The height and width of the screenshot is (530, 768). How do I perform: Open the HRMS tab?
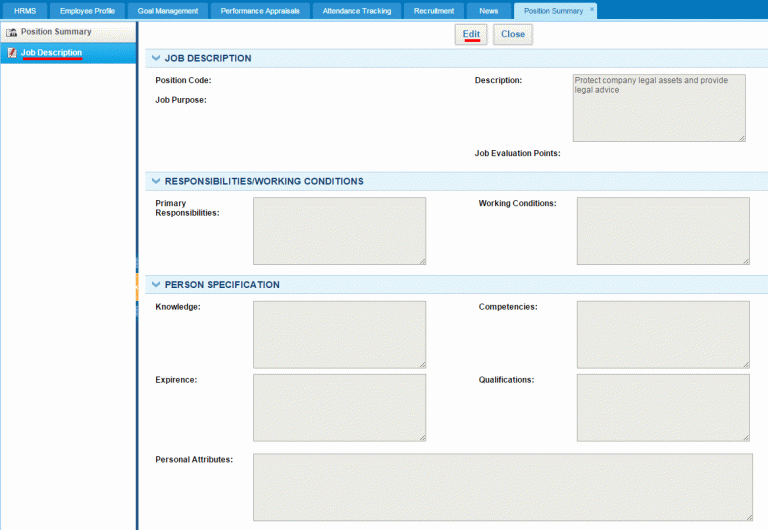[x=25, y=11]
